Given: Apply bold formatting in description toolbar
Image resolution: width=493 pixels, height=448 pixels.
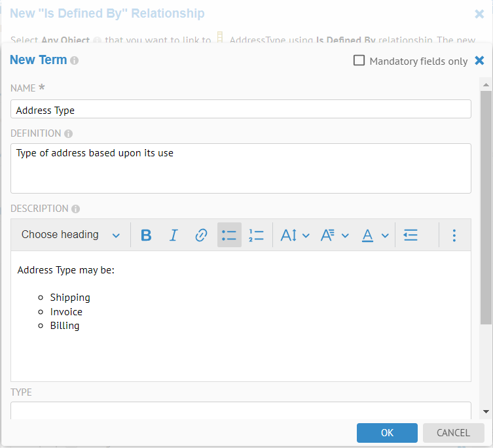Looking at the screenshot, I should (x=147, y=235).
